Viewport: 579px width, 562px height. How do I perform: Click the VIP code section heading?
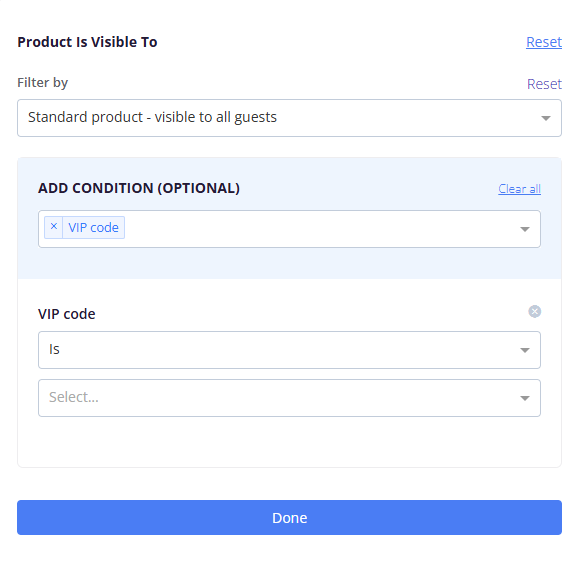tap(67, 314)
